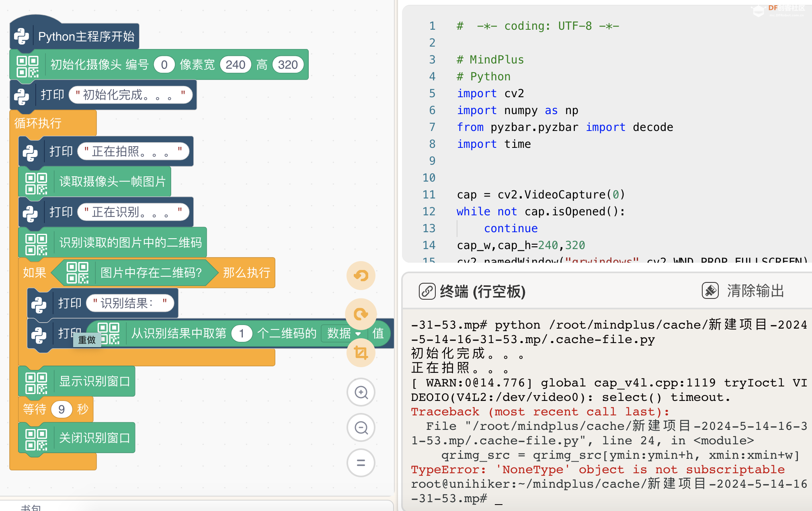
Task: Click QR icon on 识别读取的图片中的二维码 block
Action: click(37, 244)
